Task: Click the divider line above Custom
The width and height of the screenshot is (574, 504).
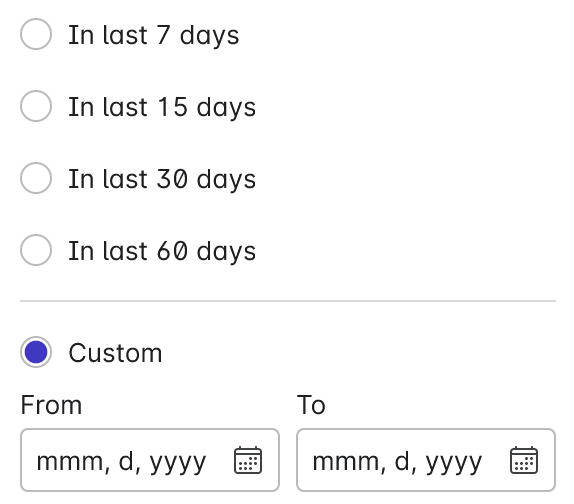Action: click(x=288, y=301)
